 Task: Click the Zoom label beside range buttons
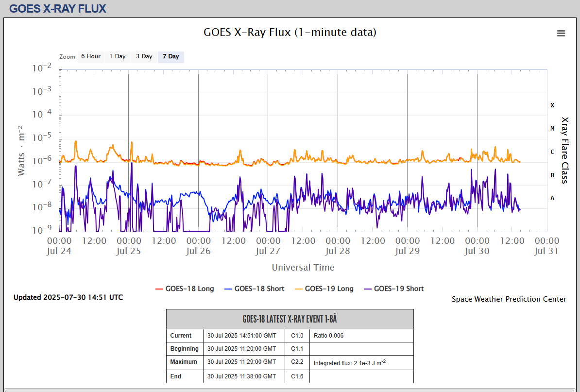(x=68, y=57)
